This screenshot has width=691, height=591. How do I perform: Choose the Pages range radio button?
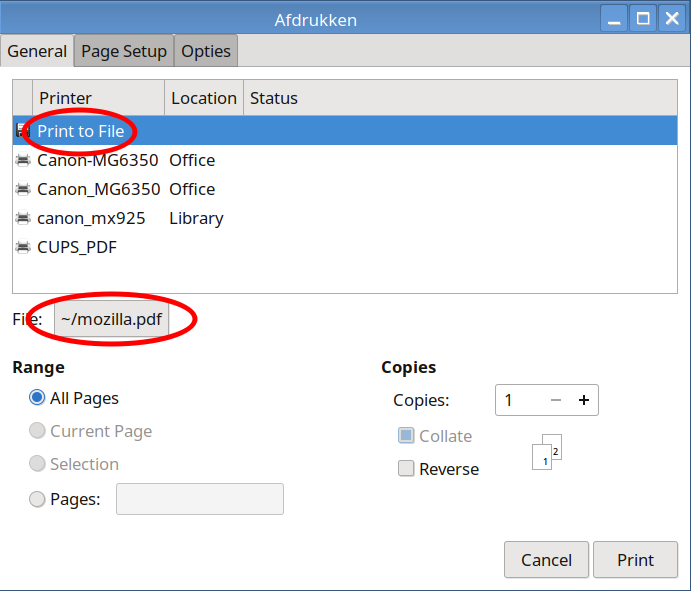tap(37, 499)
